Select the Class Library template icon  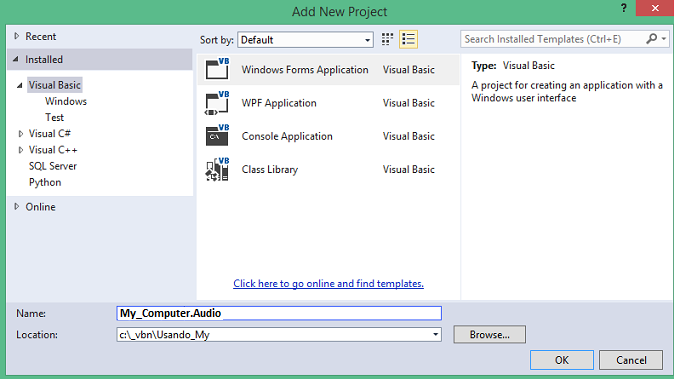pyautogui.click(x=217, y=169)
